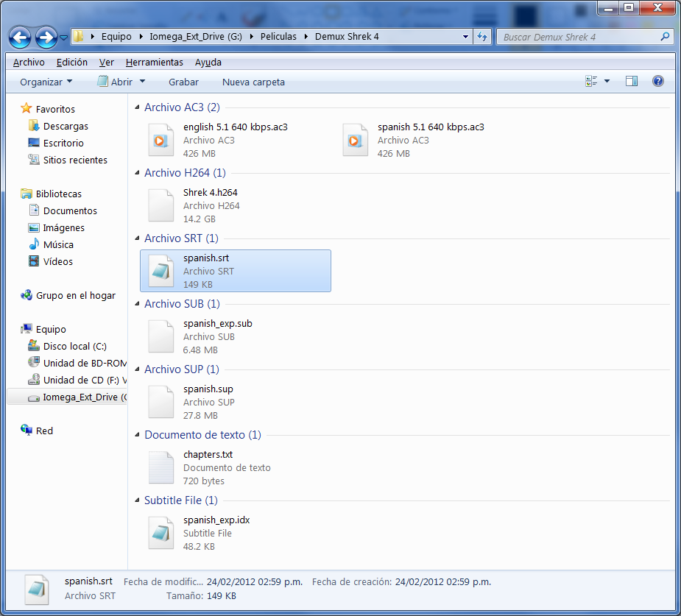This screenshot has height=616, width=681.
Task: Click Nueva carpeta to create a folder
Action: (254, 82)
